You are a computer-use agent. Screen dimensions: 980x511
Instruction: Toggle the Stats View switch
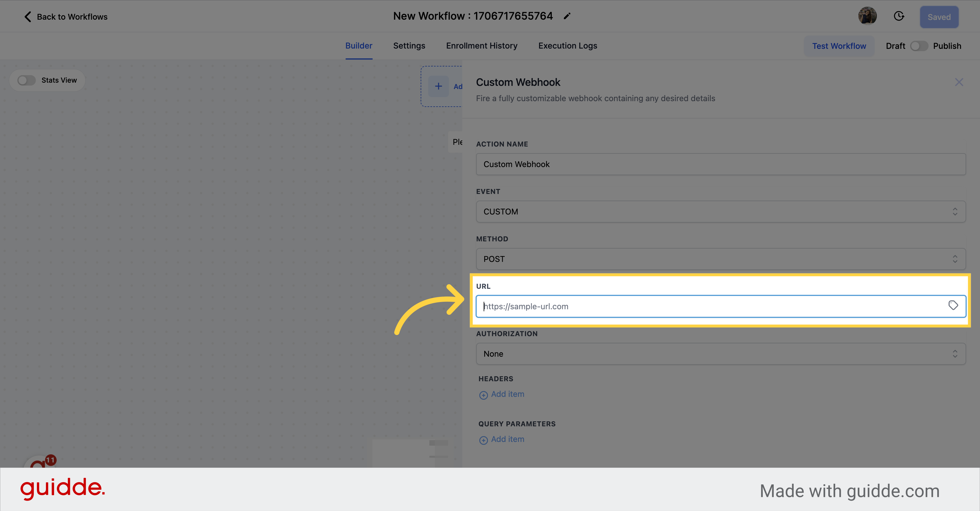(x=27, y=80)
